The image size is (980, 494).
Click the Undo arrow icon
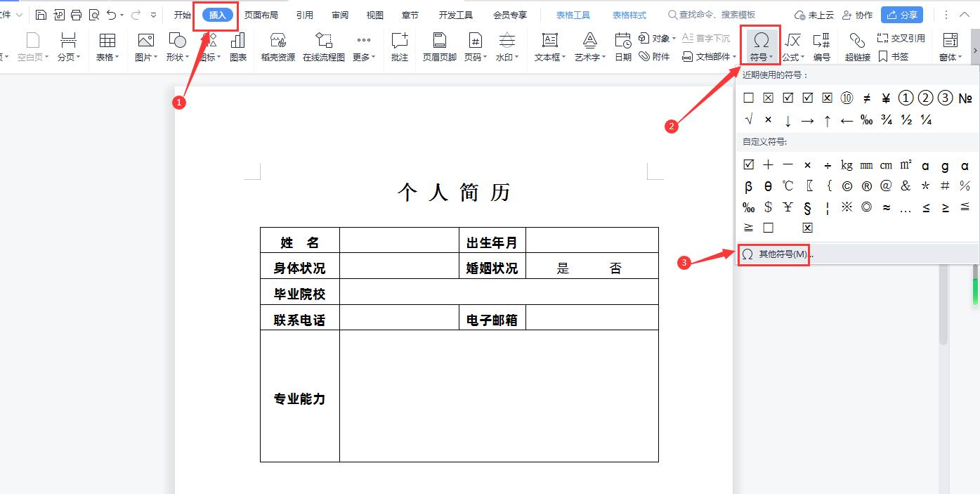[x=111, y=15]
